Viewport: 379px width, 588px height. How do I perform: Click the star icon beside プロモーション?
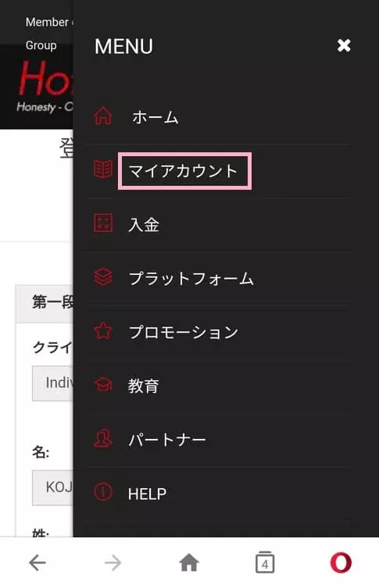tap(103, 331)
